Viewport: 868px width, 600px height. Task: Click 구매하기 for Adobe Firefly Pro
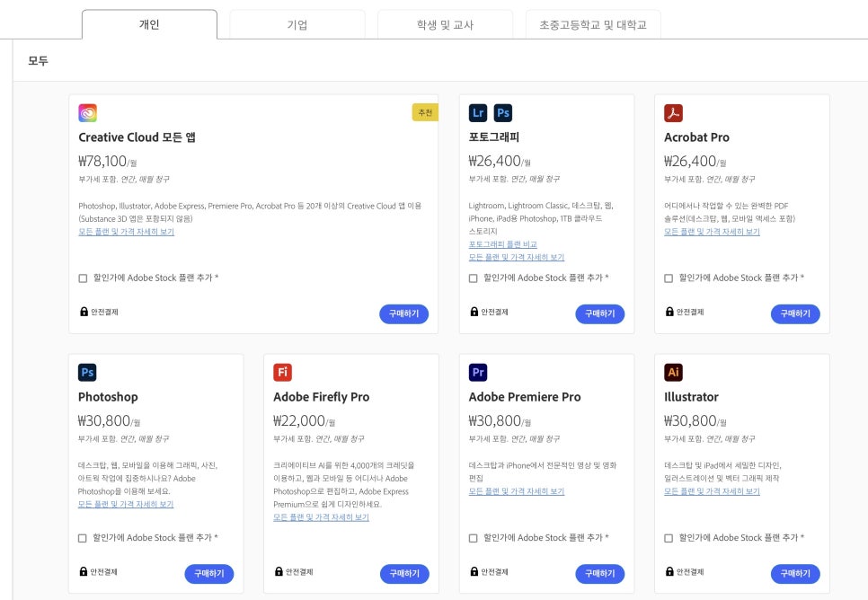click(x=404, y=573)
